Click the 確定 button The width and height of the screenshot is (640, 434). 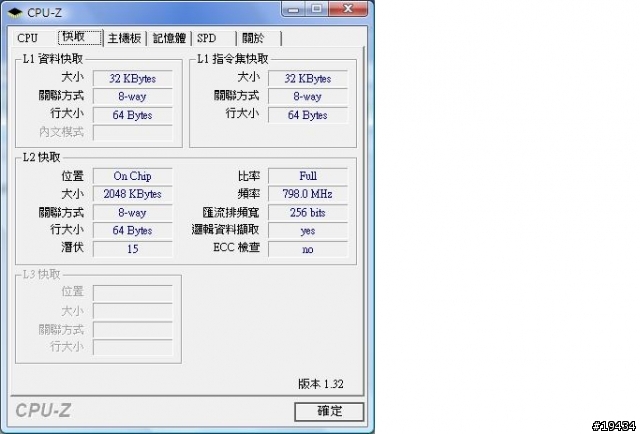[x=329, y=412]
